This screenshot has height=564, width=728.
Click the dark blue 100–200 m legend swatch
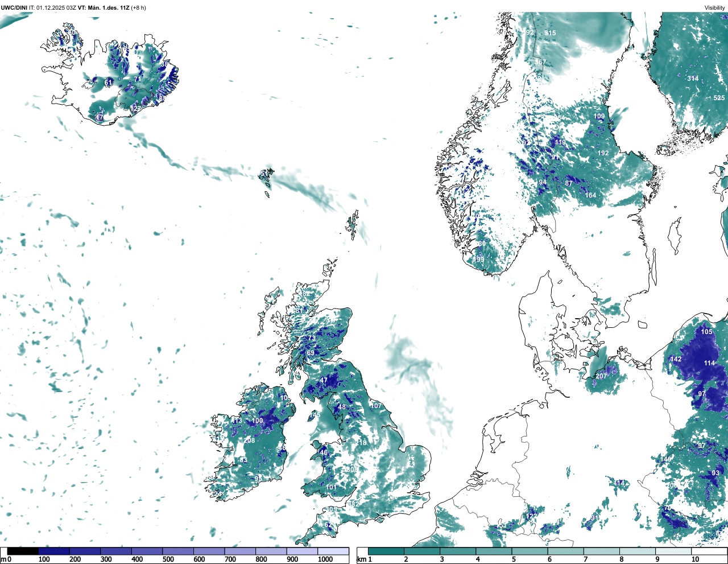[53, 551]
